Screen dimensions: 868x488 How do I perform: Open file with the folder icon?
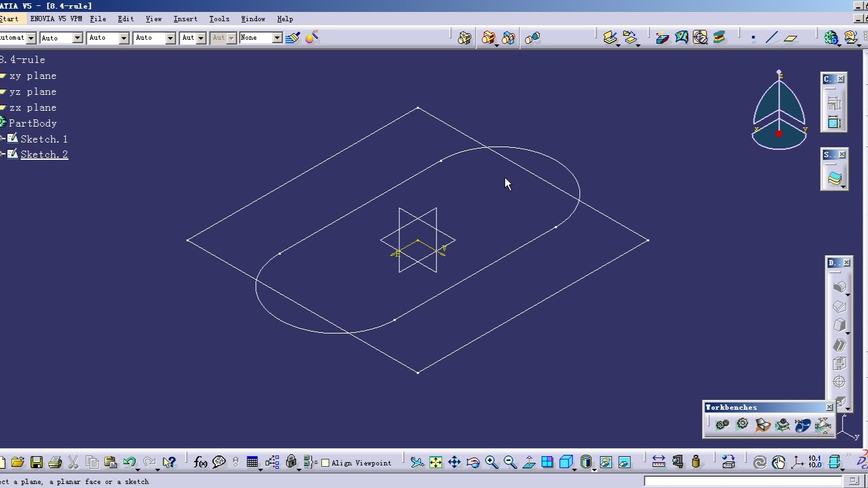coord(18,462)
